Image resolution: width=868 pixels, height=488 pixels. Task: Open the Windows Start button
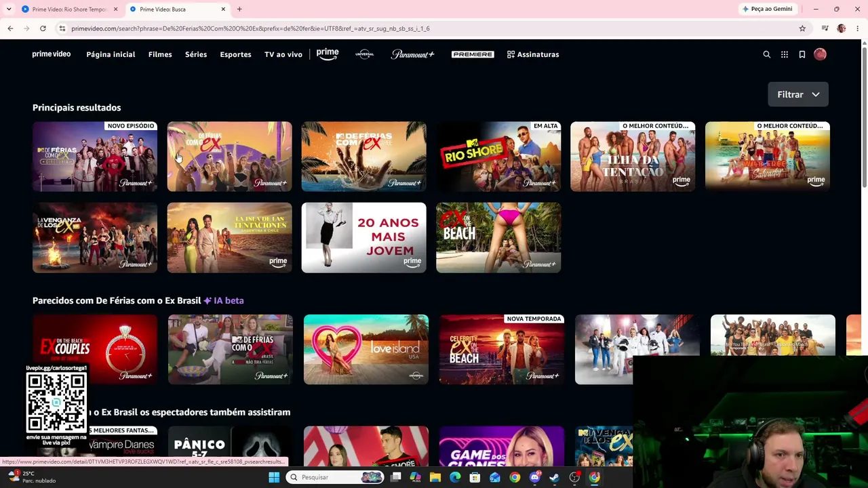point(274,477)
